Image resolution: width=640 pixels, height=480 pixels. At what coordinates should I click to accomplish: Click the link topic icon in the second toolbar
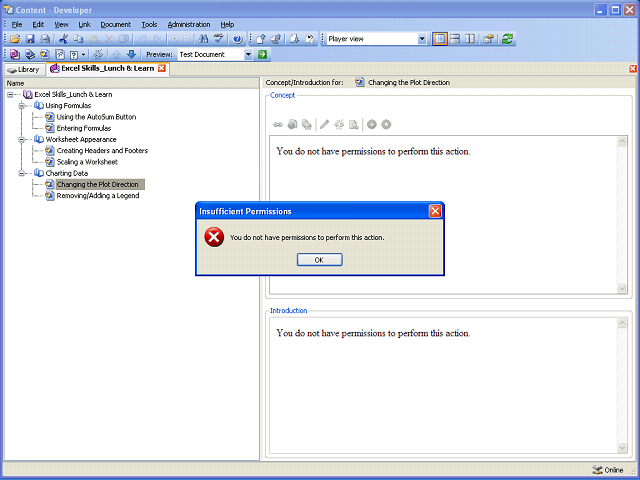(x=45, y=54)
